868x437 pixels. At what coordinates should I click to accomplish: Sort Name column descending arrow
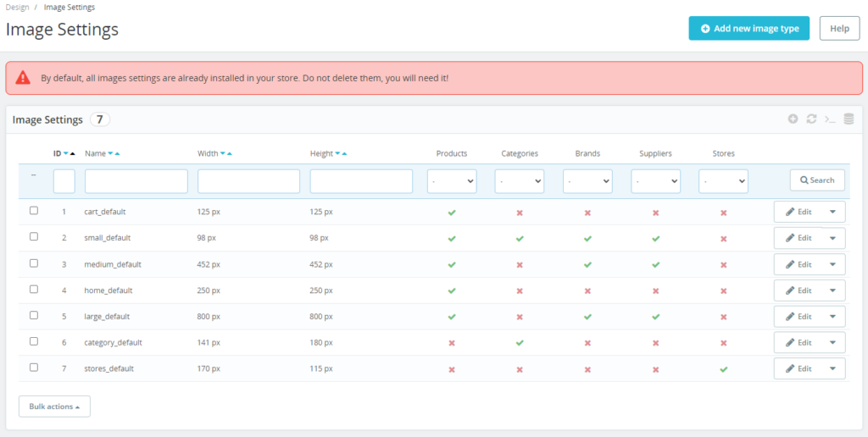110,154
